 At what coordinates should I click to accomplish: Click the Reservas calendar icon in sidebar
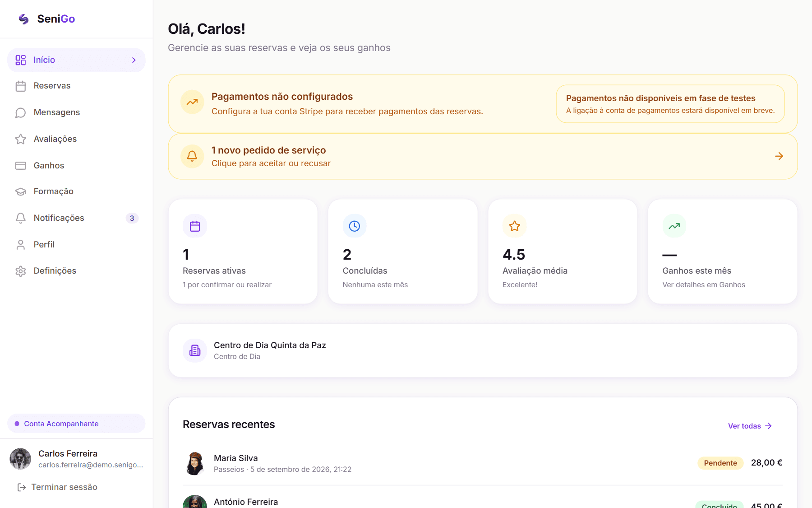21,86
